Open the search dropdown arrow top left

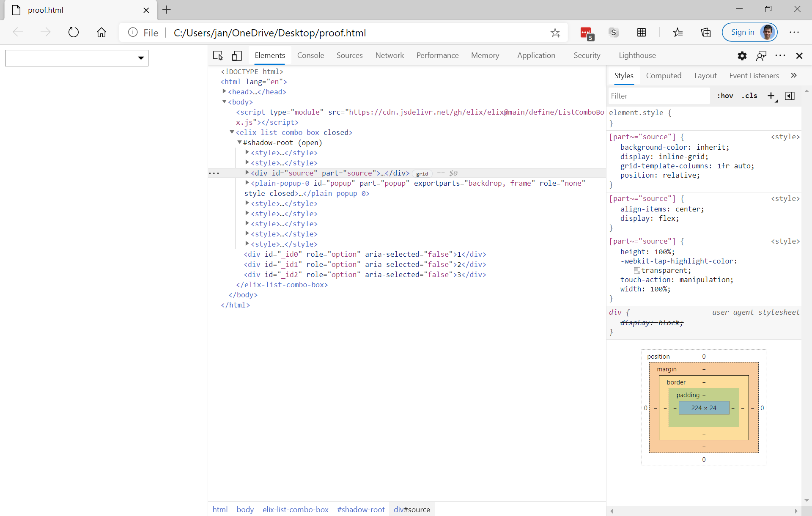click(141, 58)
